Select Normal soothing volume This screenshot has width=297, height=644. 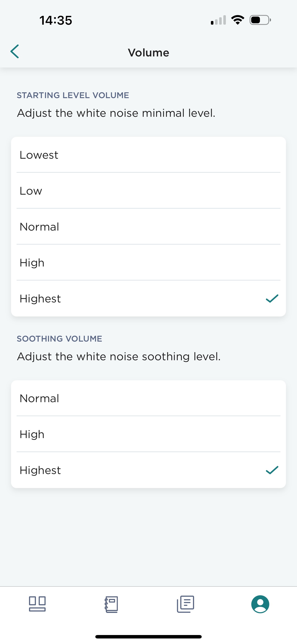pos(148,398)
